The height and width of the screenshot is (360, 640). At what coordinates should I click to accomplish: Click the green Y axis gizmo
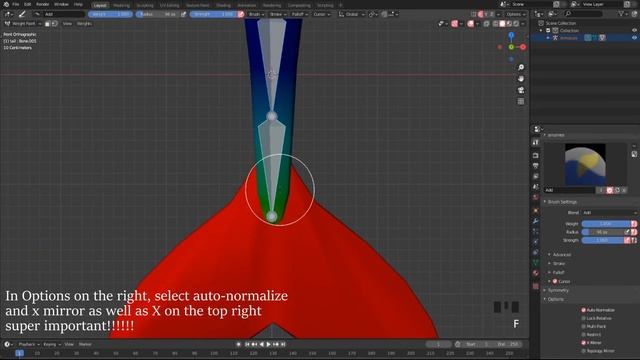click(x=511, y=47)
